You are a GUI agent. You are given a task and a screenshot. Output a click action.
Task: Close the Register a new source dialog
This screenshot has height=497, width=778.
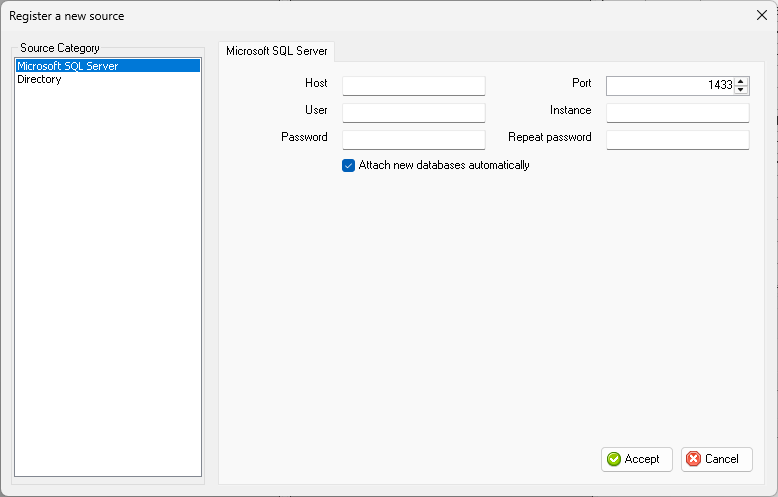762,15
